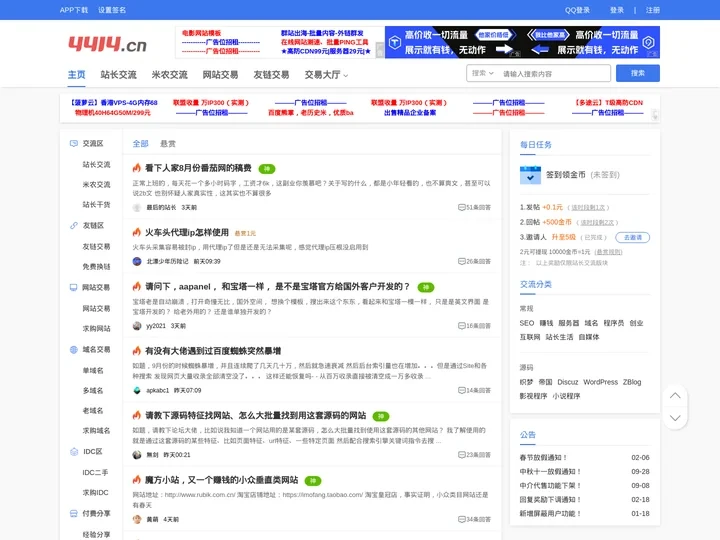Click the 登录 link in top bar
The height and width of the screenshot is (540, 720).
coord(617,10)
